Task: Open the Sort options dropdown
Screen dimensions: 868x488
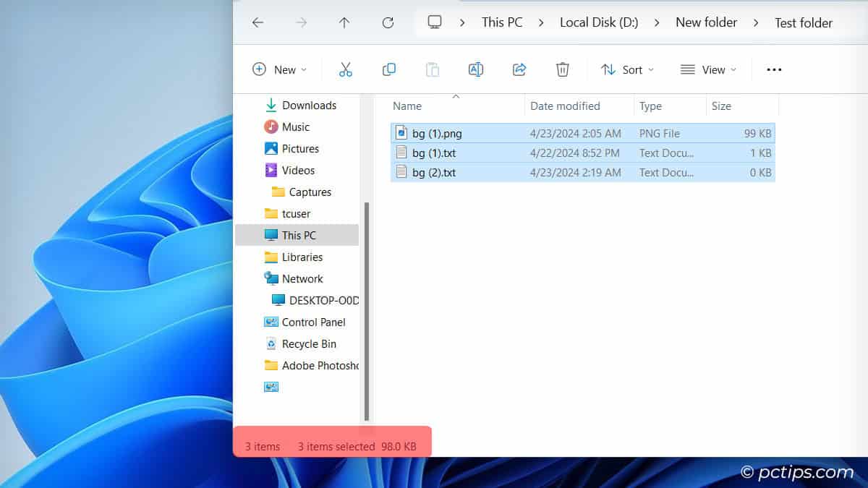Action: tap(628, 69)
